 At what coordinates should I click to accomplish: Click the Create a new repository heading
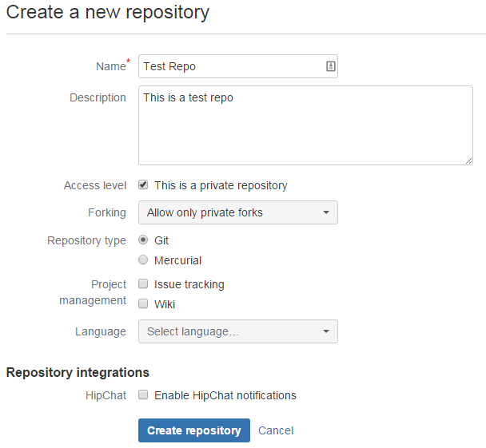tap(108, 13)
